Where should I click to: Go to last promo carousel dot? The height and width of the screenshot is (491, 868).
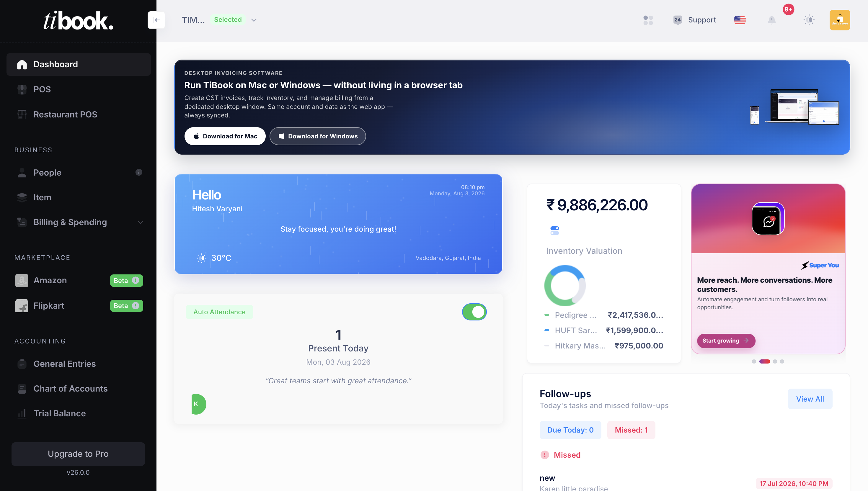[782, 361]
